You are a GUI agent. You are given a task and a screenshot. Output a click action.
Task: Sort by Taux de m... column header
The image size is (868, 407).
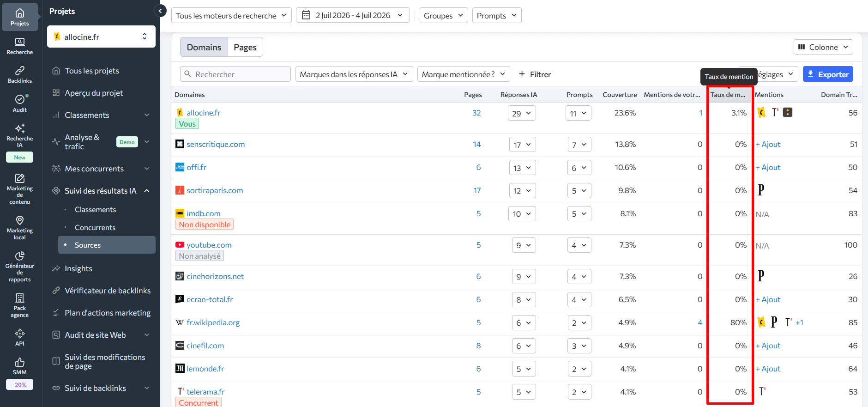click(728, 95)
